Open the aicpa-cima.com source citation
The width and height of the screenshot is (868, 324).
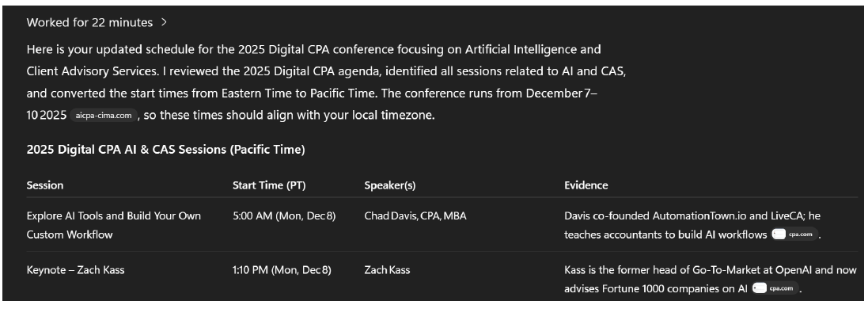coord(109,116)
